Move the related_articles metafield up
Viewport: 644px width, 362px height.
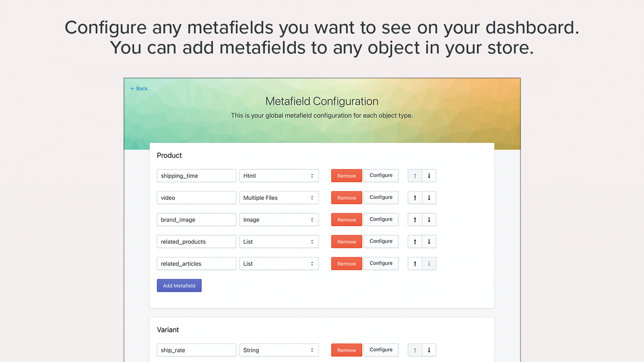(x=415, y=263)
